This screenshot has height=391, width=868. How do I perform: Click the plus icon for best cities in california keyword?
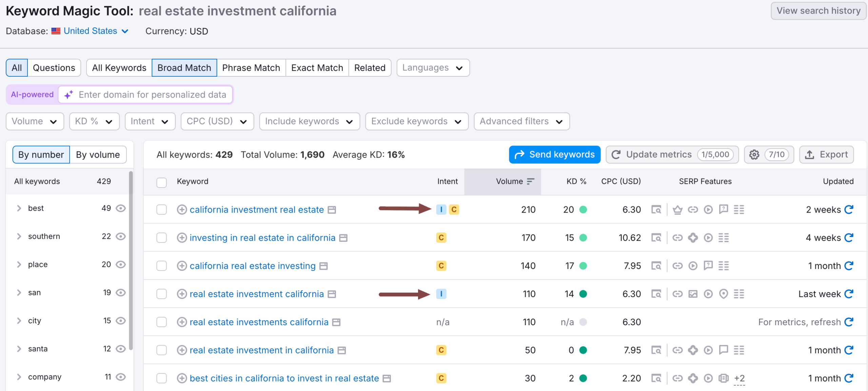tap(182, 378)
